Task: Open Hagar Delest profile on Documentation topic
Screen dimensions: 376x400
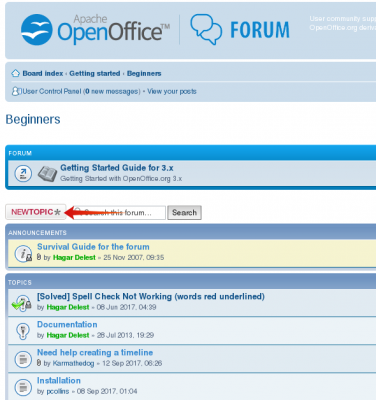Action: pyautogui.click(x=68, y=335)
